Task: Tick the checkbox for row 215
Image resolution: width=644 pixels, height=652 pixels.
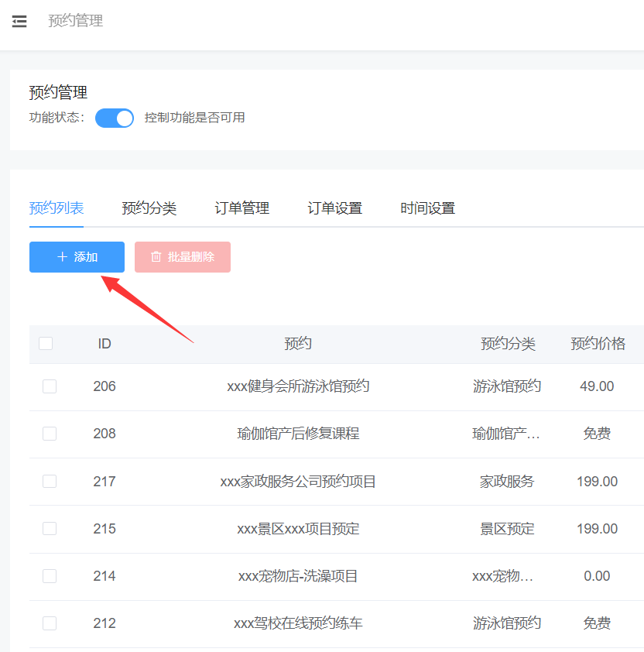Action: (x=50, y=529)
